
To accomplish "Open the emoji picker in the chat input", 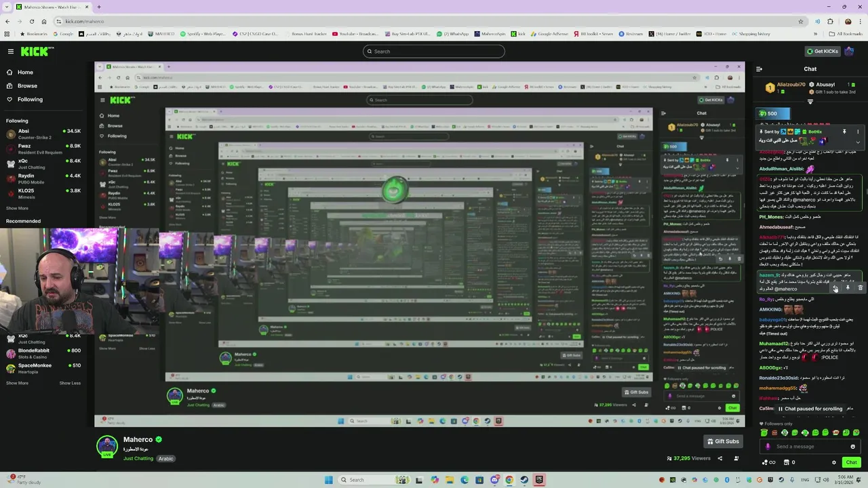I will (x=852, y=447).
